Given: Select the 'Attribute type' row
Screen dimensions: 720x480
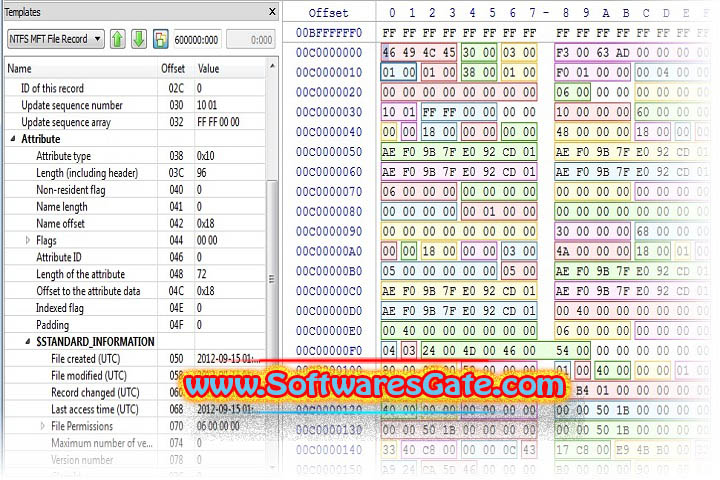Looking at the screenshot, I should pyautogui.click(x=135, y=155).
